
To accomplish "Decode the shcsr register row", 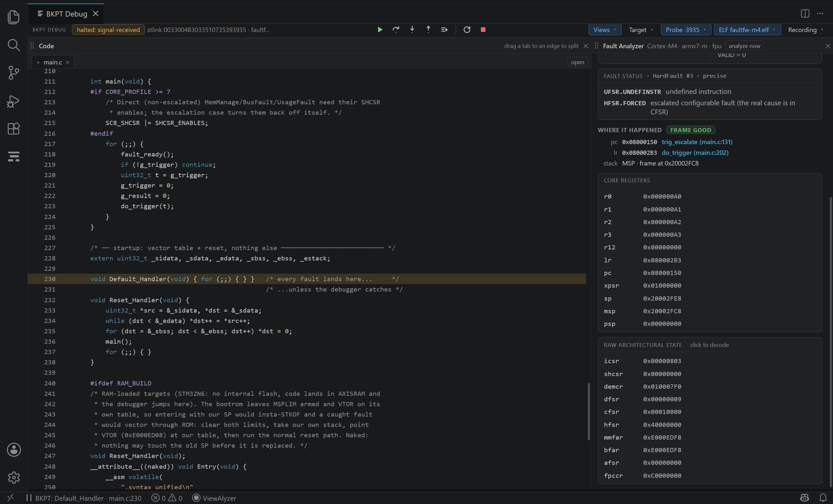I will [710, 374].
